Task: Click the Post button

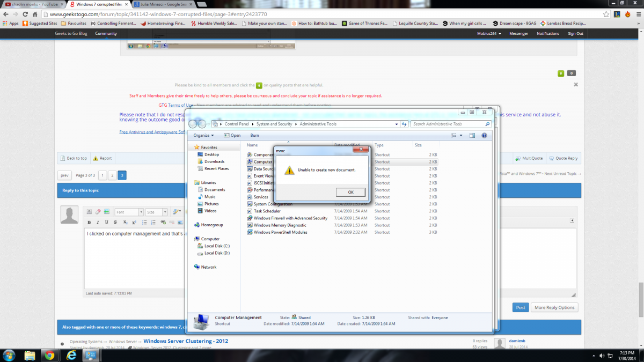Action: click(x=520, y=307)
